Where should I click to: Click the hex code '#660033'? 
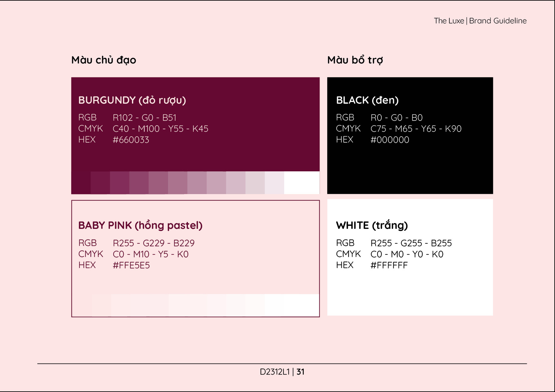(131, 140)
